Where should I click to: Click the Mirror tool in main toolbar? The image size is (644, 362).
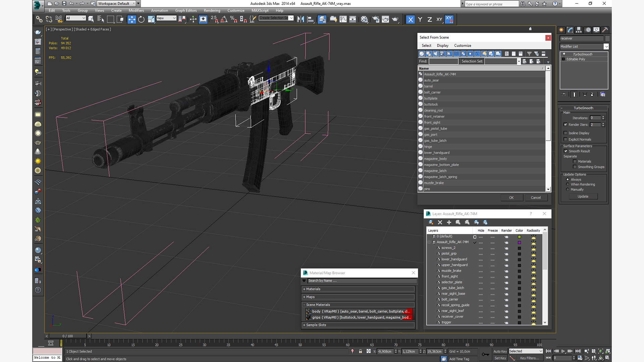pos(301,19)
